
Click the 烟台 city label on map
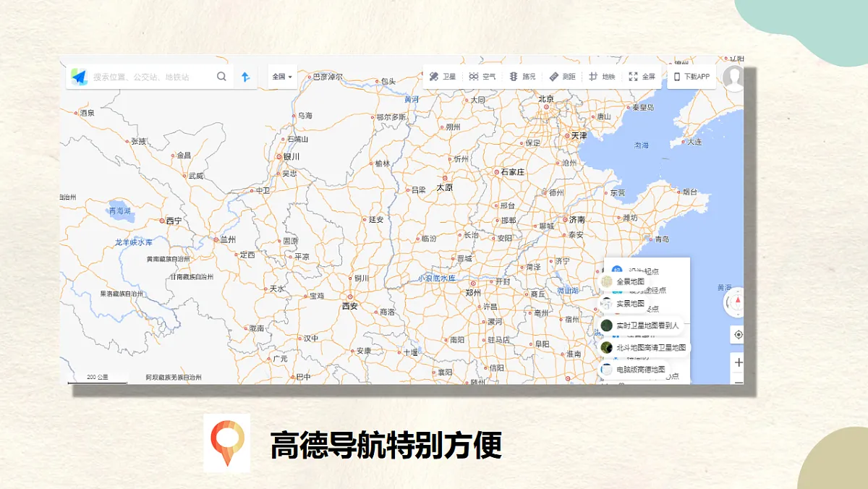[x=690, y=192]
